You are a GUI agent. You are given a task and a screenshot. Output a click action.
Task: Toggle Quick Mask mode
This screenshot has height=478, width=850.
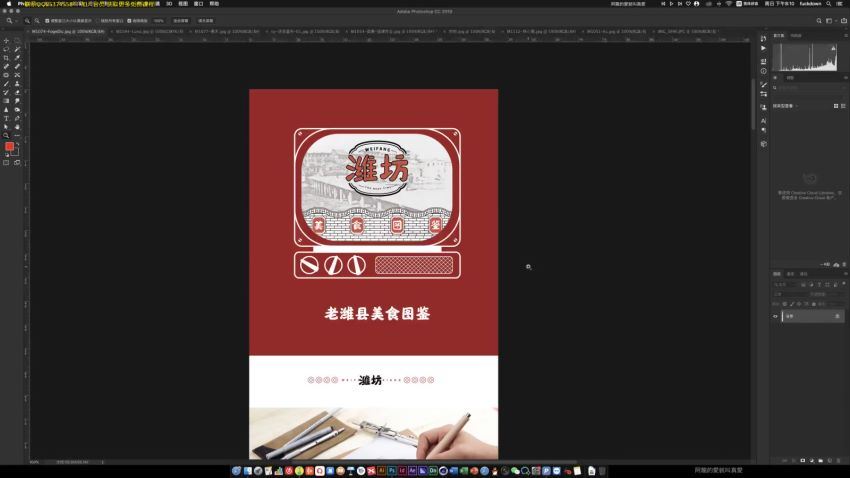point(6,163)
